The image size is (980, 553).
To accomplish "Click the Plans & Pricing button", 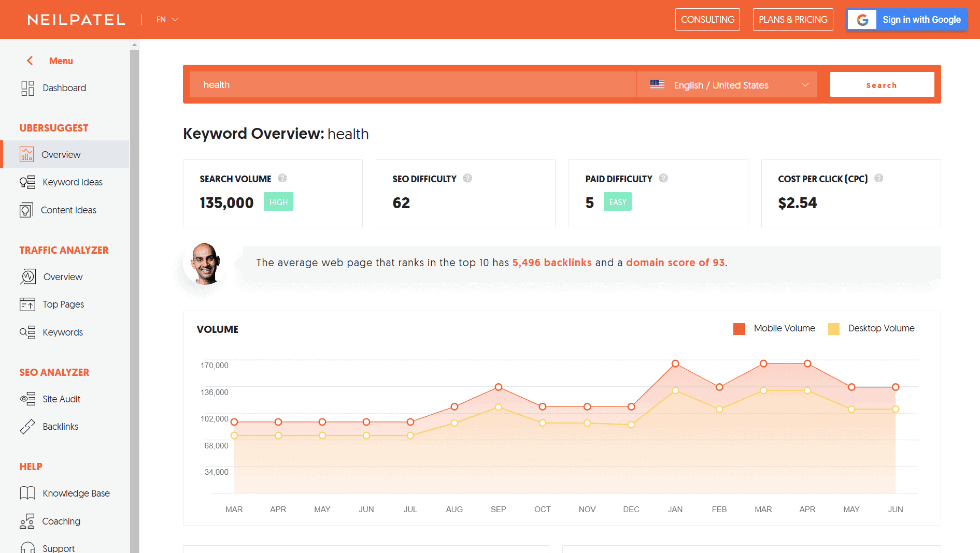I will [793, 20].
